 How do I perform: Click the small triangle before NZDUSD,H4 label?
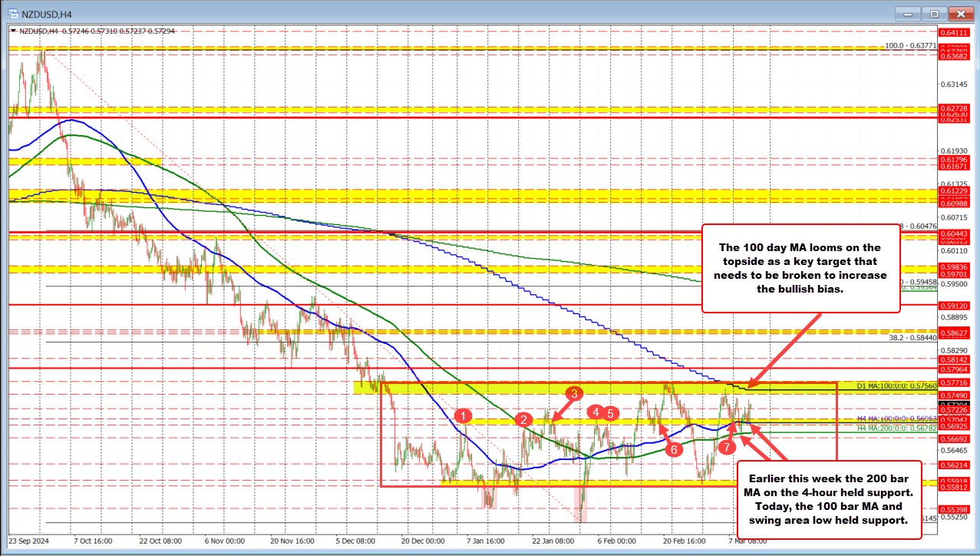12,31
